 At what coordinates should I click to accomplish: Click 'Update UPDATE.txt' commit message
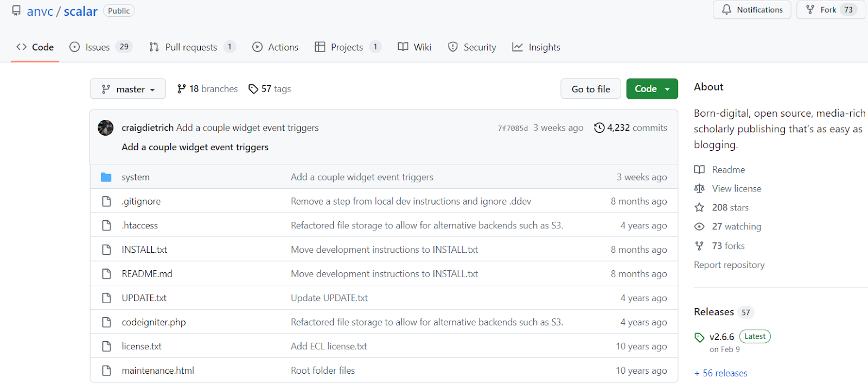[x=329, y=298]
